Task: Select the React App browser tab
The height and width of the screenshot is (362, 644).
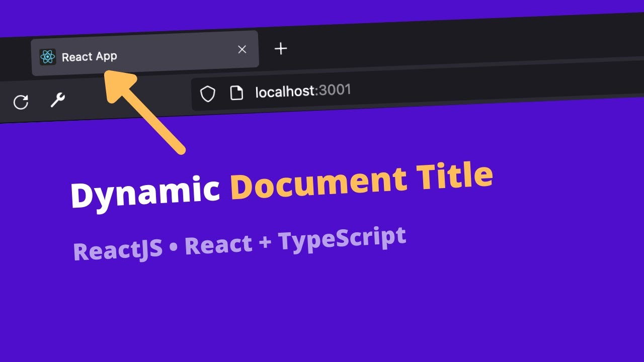Action: [x=145, y=53]
